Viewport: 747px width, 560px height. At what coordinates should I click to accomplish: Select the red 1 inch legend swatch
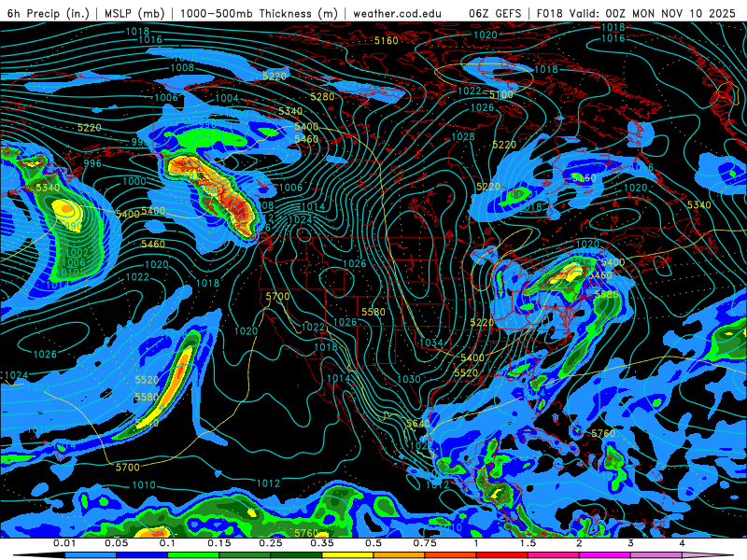tap(502, 555)
